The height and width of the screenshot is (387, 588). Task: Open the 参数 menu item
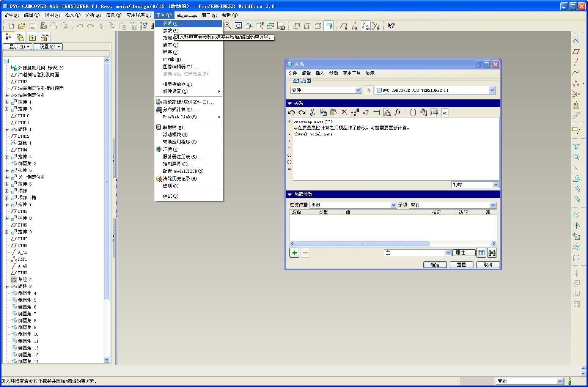[x=189, y=31]
